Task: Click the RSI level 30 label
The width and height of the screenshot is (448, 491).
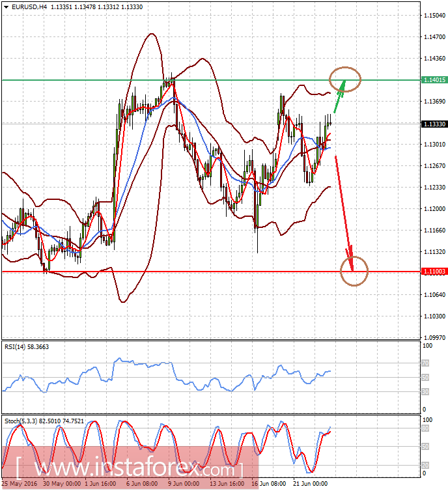Action: (x=425, y=392)
